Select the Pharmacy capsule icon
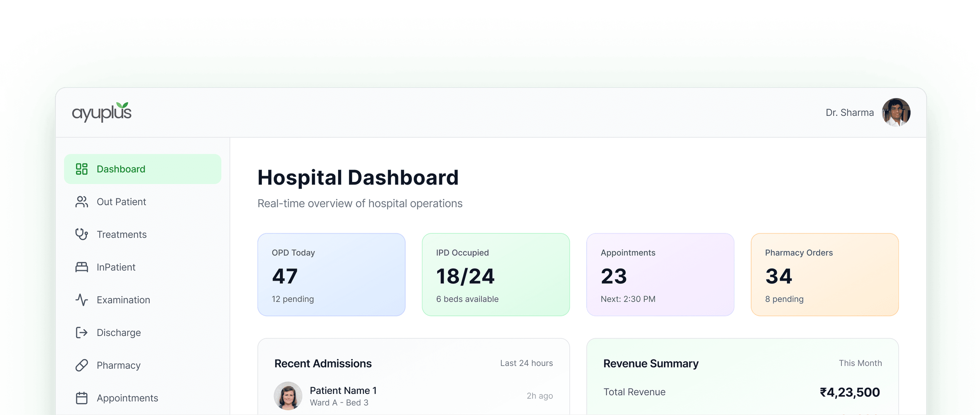The width and height of the screenshot is (980, 415). (x=81, y=365)
